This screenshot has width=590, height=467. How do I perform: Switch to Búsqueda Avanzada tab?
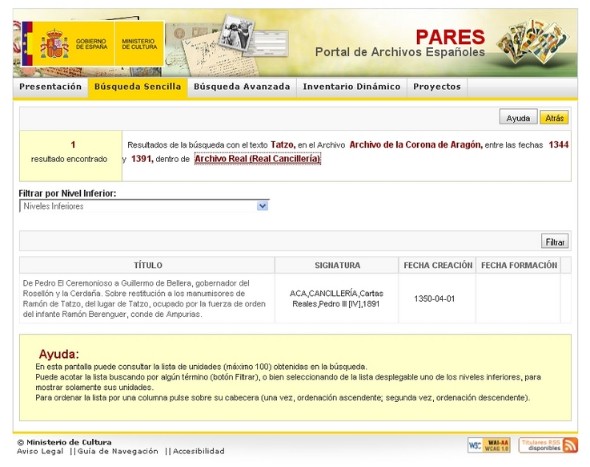tap(242, 87)
